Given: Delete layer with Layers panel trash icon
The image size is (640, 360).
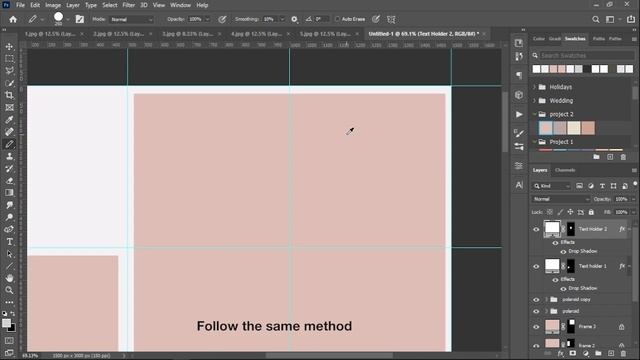Looking at the screenshot, I should tap(623, 353).
